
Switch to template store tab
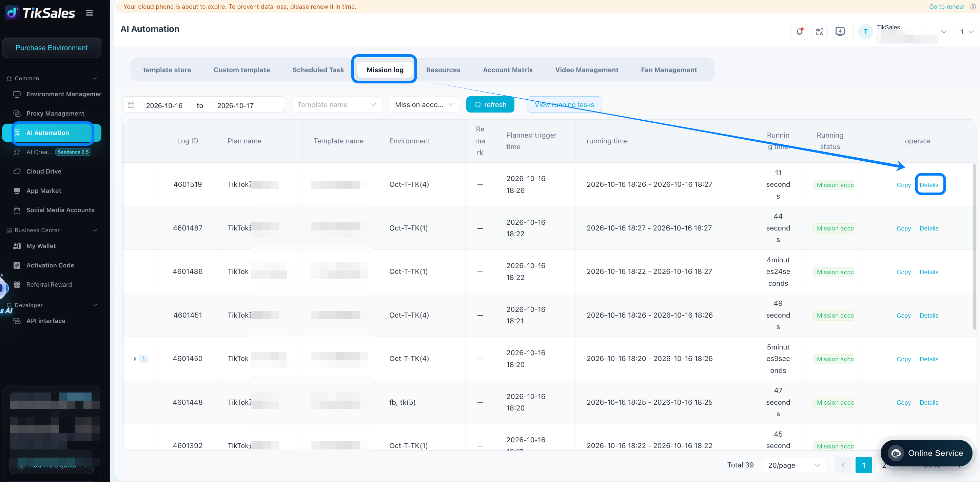click(167, 70)
